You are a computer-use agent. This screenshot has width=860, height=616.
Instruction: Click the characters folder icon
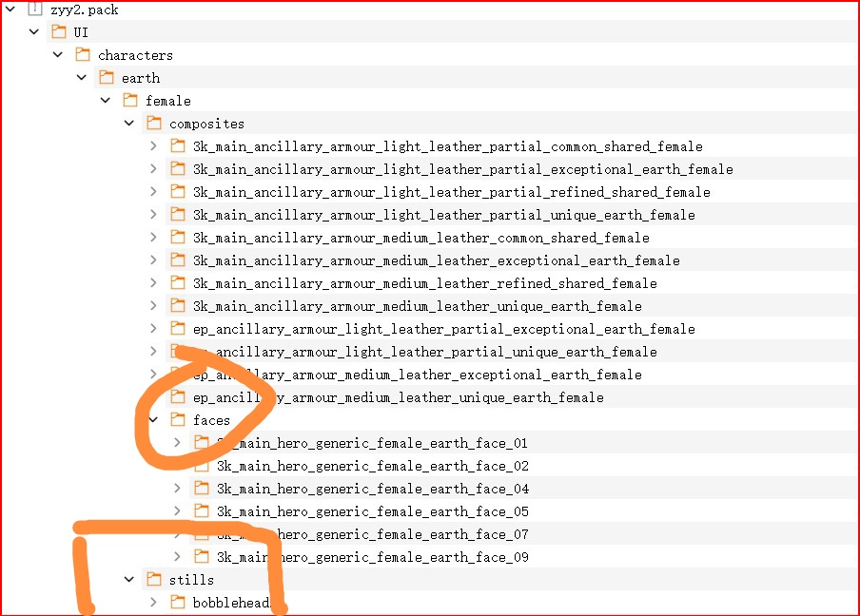point(82,55)
